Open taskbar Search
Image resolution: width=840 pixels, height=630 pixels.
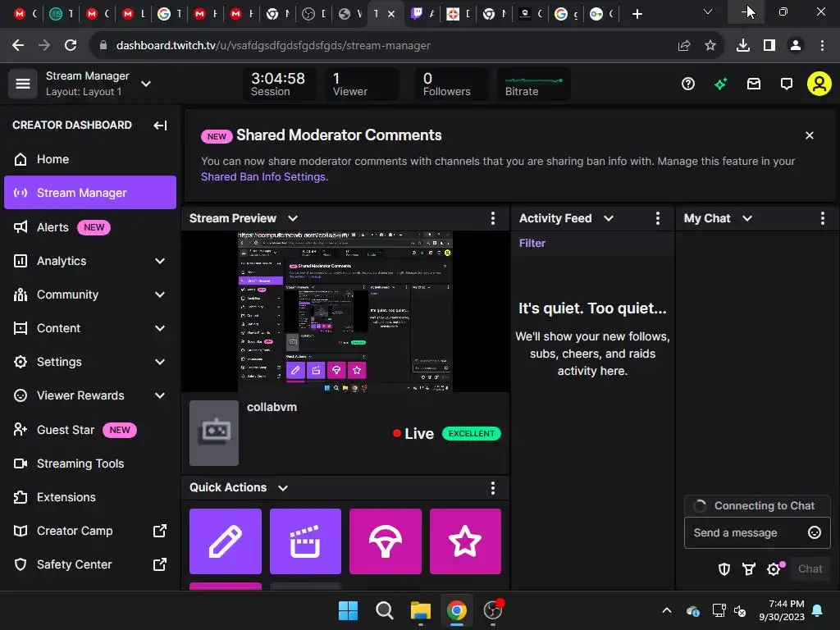coord(384,610)
